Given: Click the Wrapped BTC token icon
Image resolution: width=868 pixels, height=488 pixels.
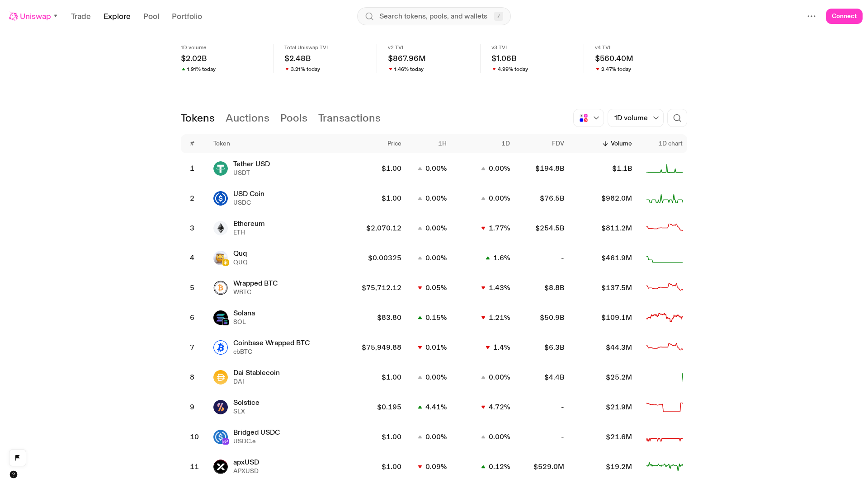Looking at the screenshot, I should pos(221,288).
